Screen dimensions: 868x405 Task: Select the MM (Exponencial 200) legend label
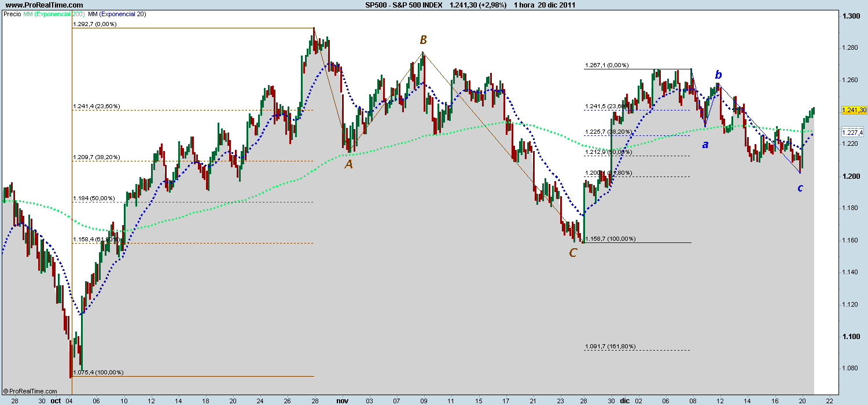pyautogui.click(x=53, y=13)
